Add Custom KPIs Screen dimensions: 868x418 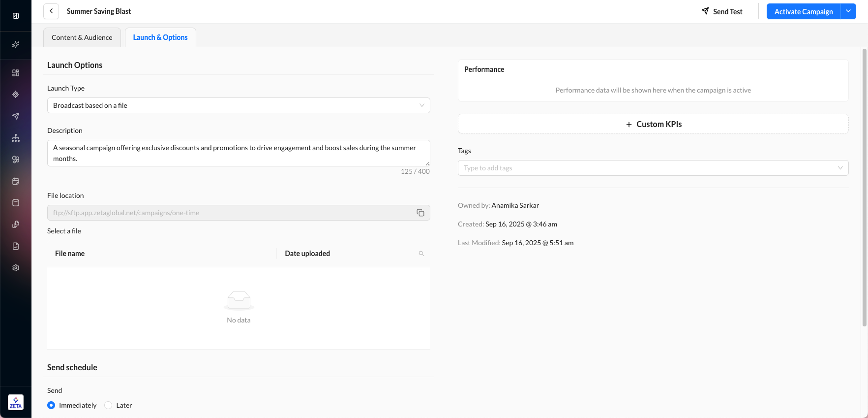(653, 124)
